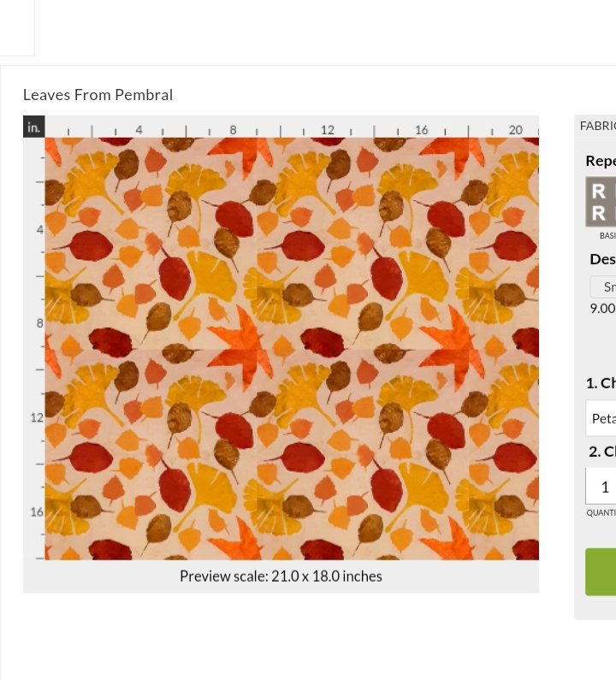Click the preview scale caption text
This screenshot has width=616, height=680.
[281, 577]
